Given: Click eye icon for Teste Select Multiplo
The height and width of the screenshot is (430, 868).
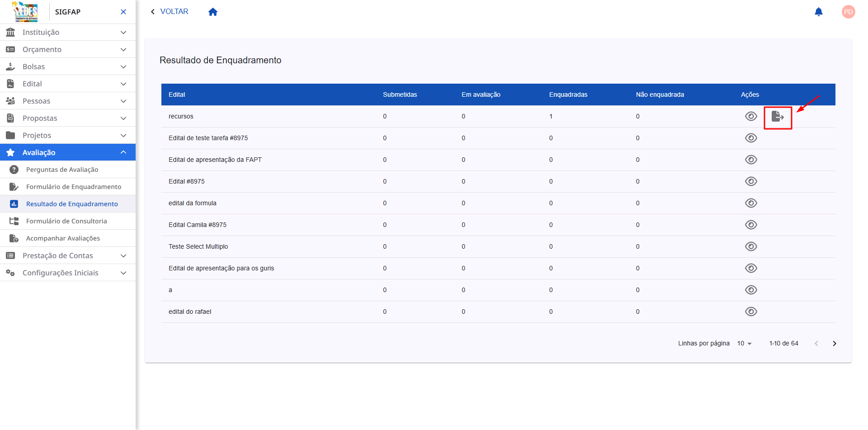Looking at the screenshot, I should point(751,247).
